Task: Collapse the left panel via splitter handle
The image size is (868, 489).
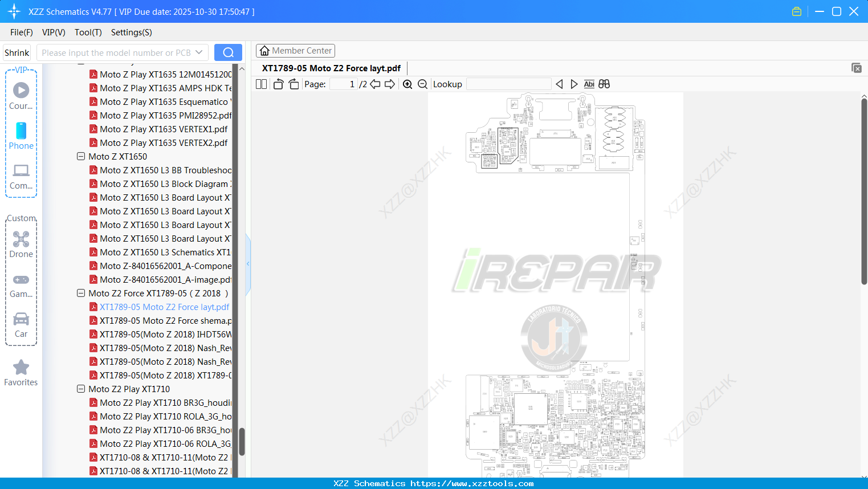Action: pyautogui.click(x=248, y=263)
